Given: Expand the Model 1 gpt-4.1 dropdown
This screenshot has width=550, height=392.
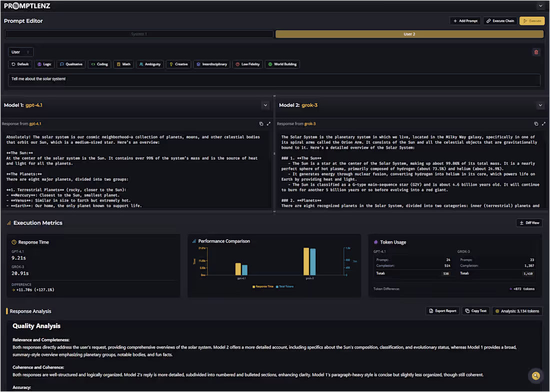Looking at the screenshot, I should (265, 105).
